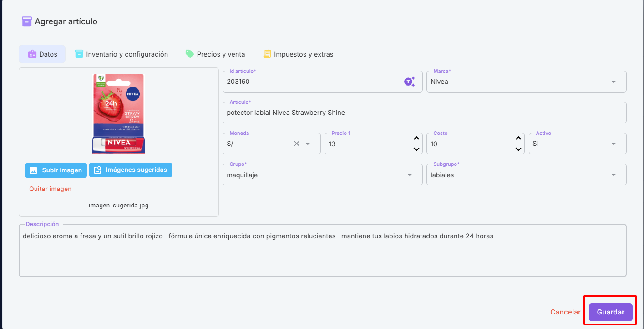Click inside the Descripción text area
Screen dimensions: 644x329
(323, 251)
